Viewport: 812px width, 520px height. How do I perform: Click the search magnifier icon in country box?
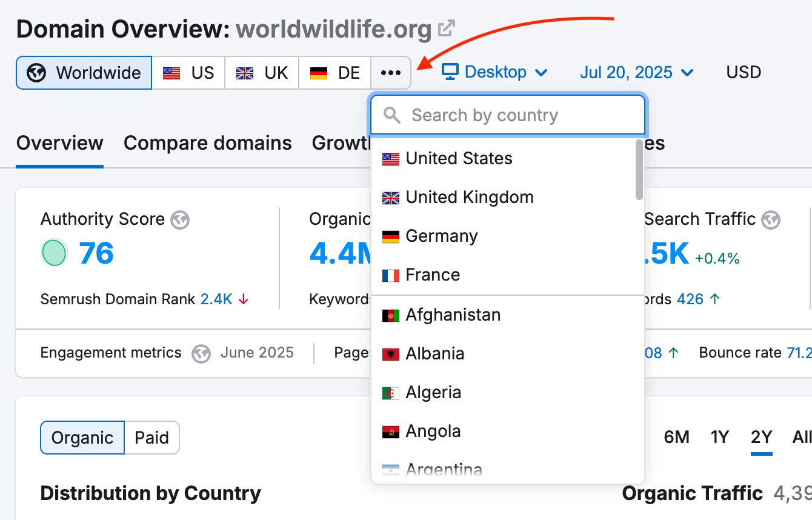[x=393, y=115]
